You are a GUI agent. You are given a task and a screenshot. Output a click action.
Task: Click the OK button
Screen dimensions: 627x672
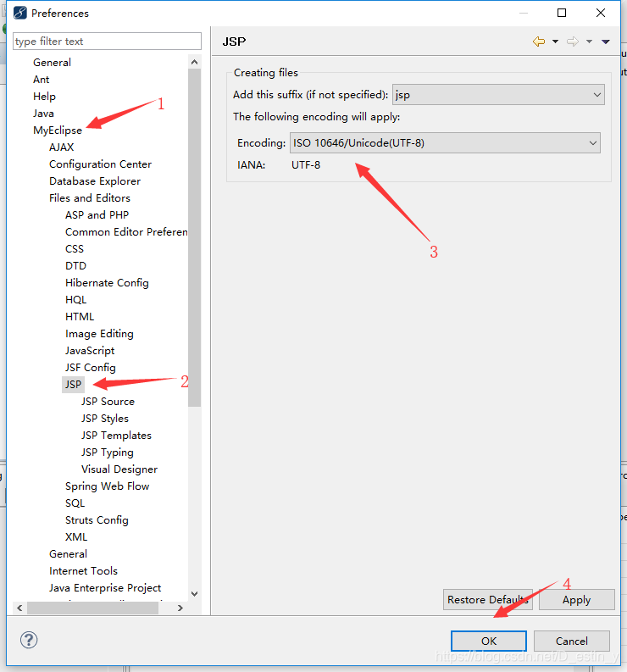[x=489, y=641]
